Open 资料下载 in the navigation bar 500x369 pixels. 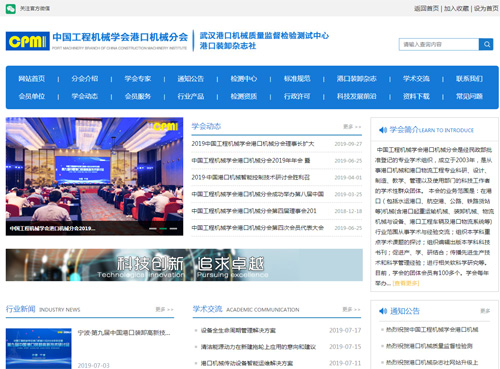(416, 96)
